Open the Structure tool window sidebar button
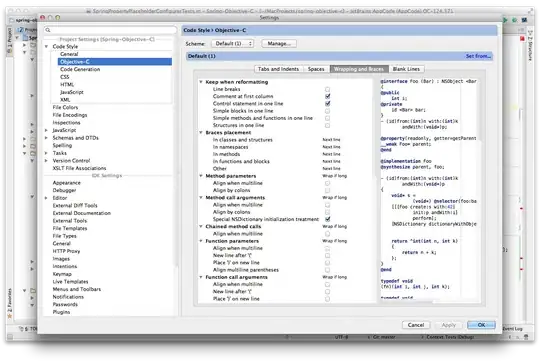The height and width of the screenshot is (364, 540). click(x=530, y=46)
